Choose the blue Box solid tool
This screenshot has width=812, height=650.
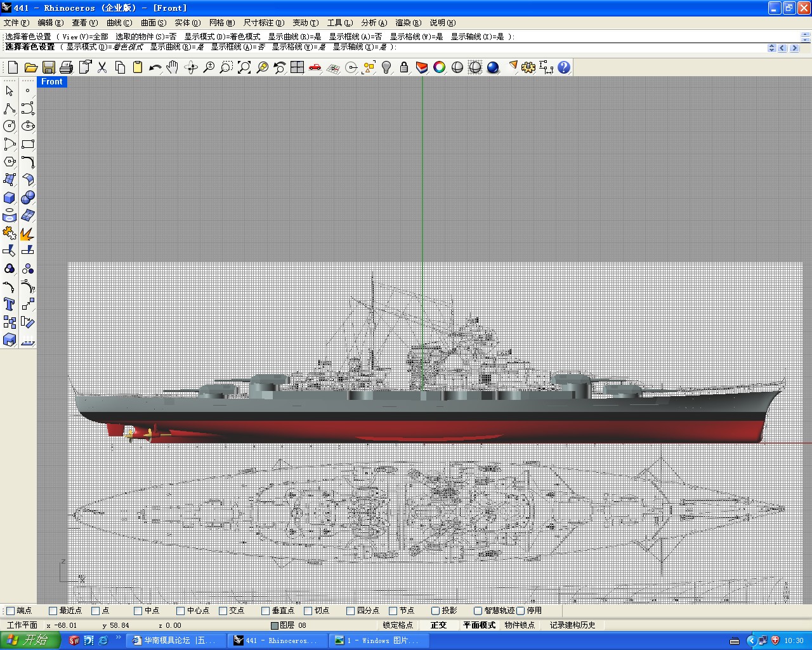point(10,197)
